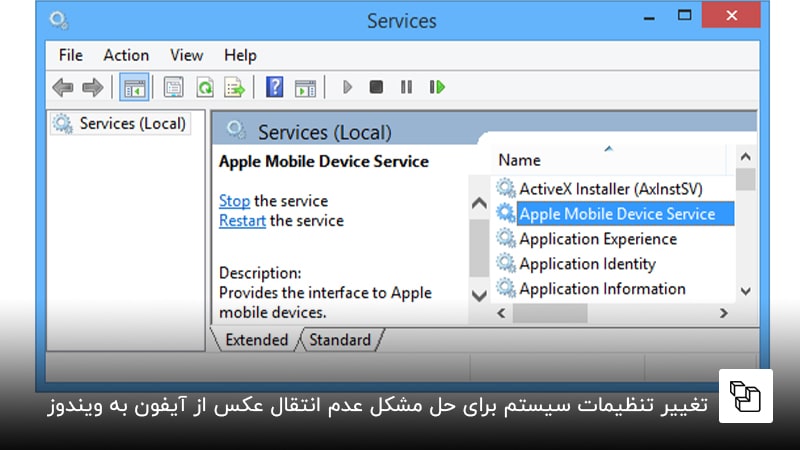Click services list scroll down arrow

pos(745,291)
